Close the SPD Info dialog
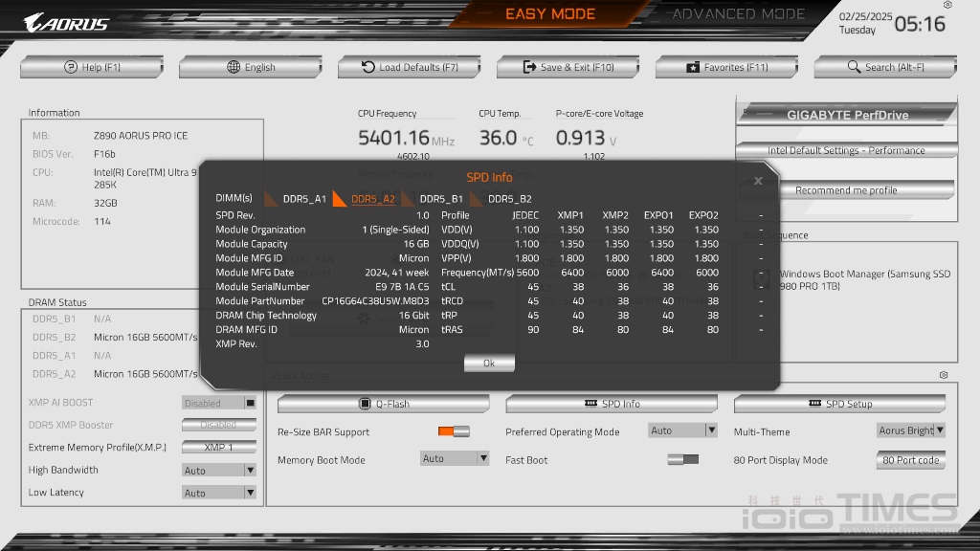 pyautogui.click(x=758, y=180)
